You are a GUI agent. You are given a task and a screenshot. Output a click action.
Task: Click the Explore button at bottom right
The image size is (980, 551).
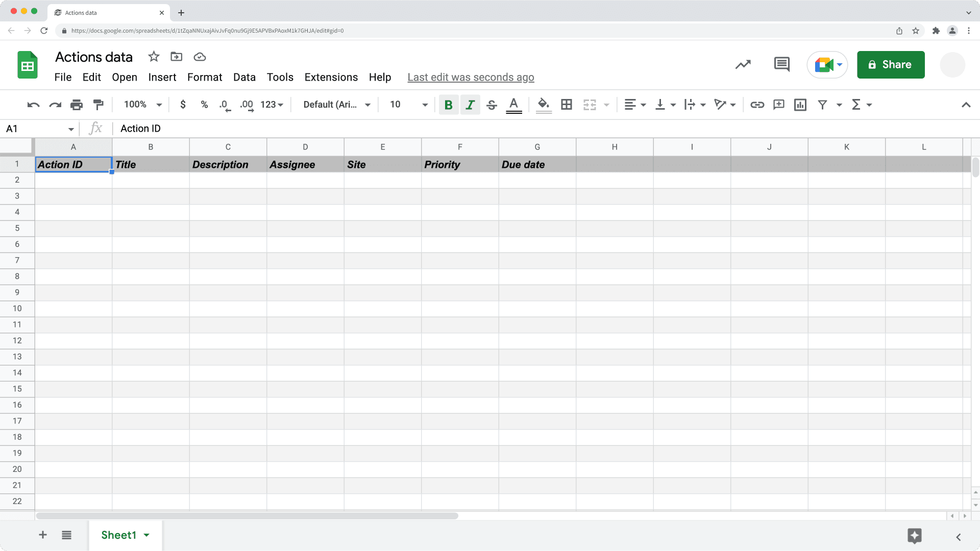(914, 536)
